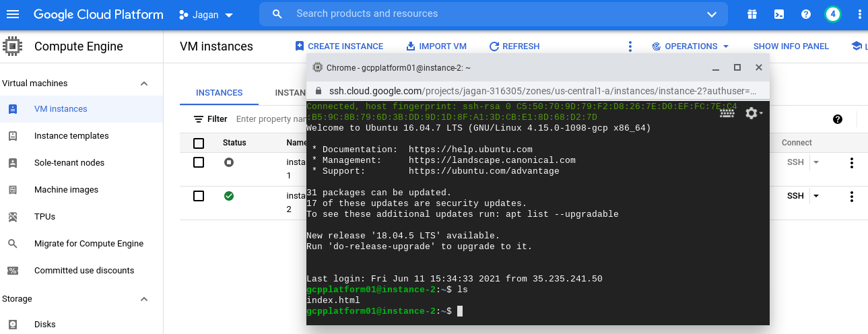Viewport: 868px width, 334px height.
Task: Click the stopped status icon of instance 1
Action: pyautogui.click(x=229, y=162)
